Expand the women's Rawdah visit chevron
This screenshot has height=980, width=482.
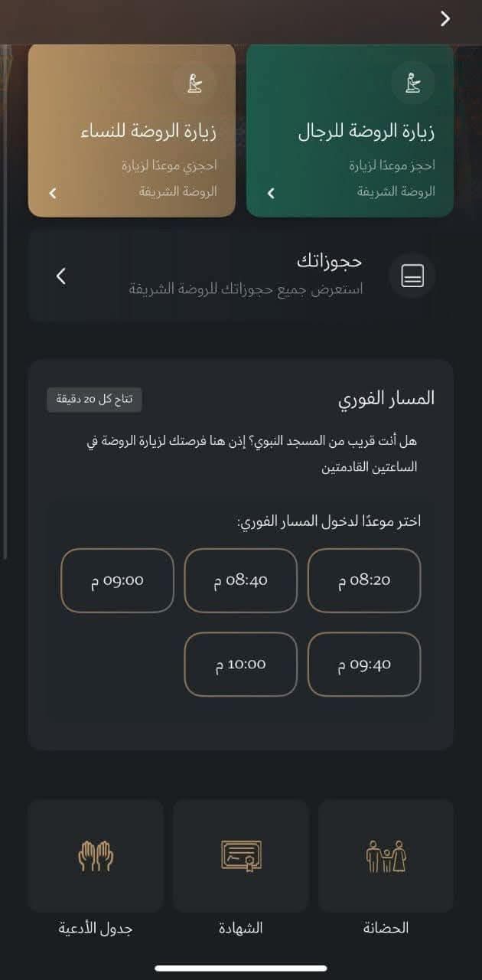pos(53,193)
